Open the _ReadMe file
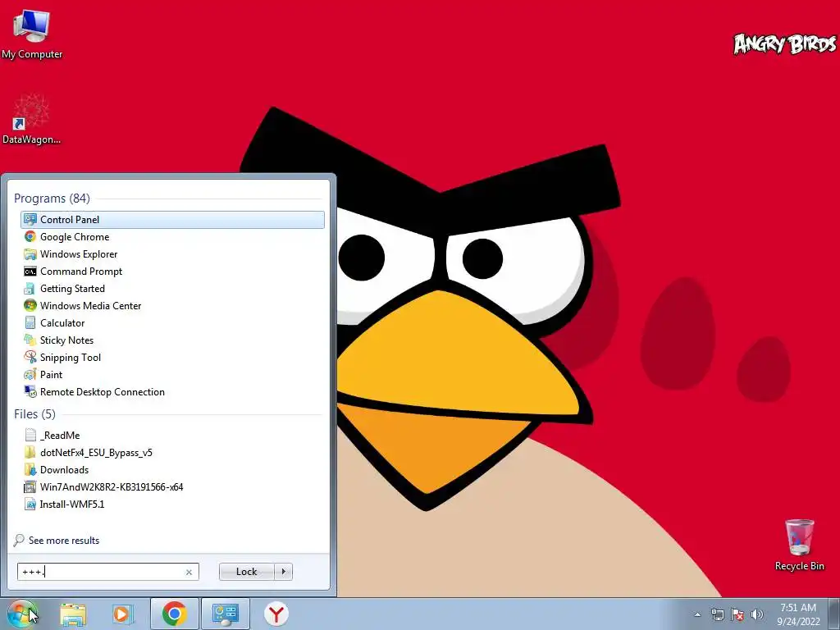Screen dimensions: 840x630 172,435
